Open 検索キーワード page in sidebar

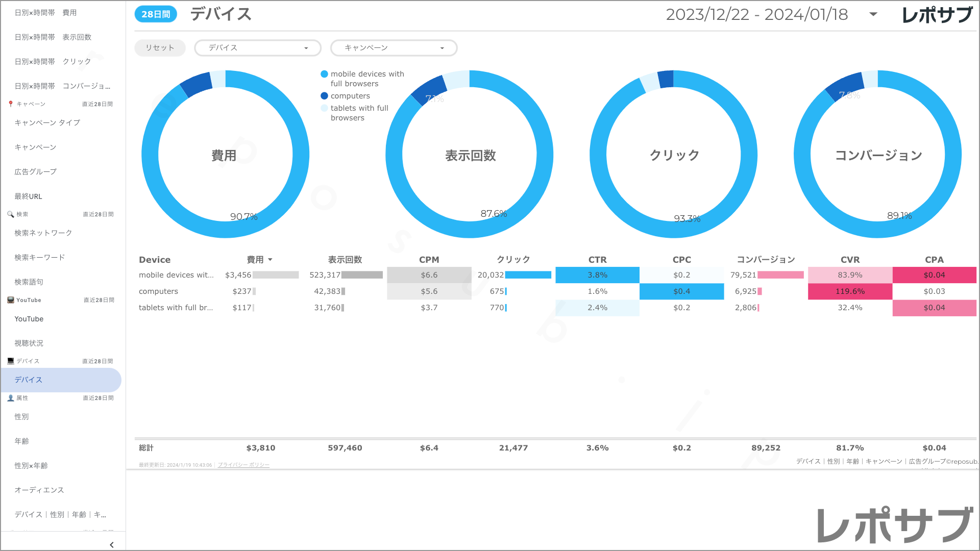(x=40, y=258)
